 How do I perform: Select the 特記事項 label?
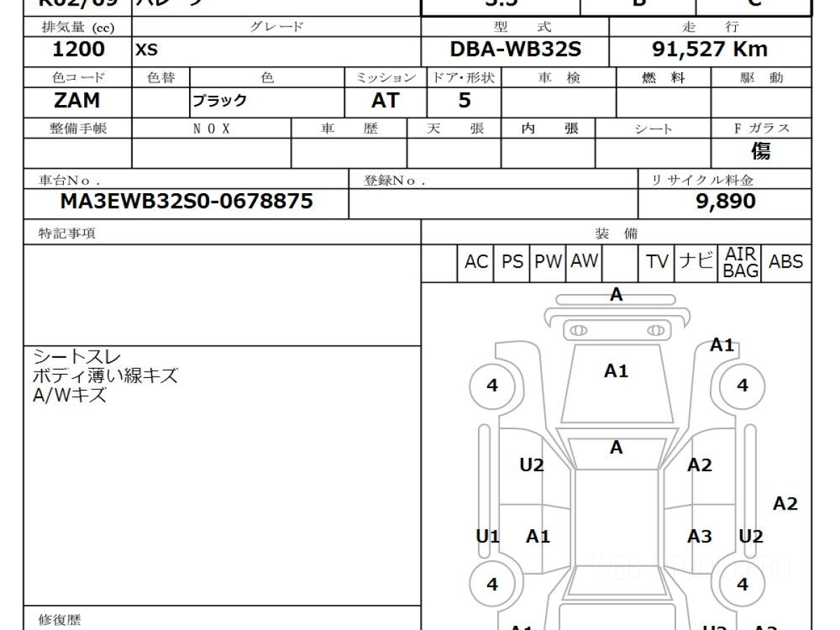click(67, 233)
